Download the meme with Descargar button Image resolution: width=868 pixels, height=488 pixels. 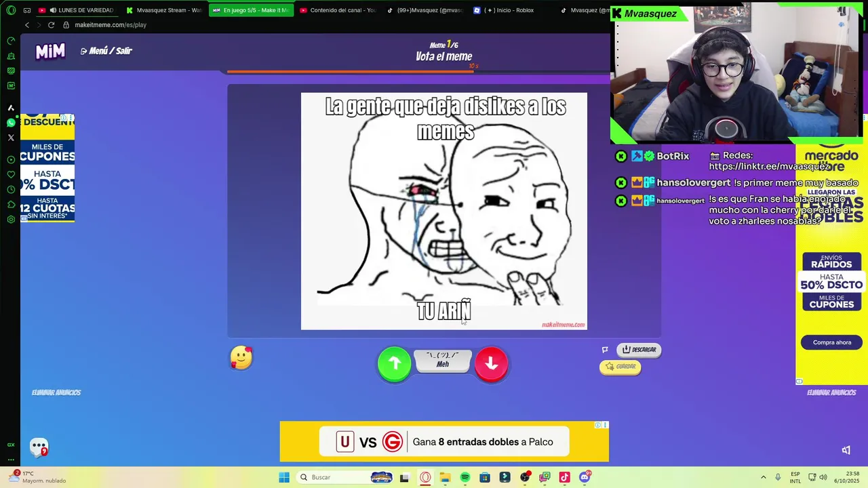coord(639,350)
